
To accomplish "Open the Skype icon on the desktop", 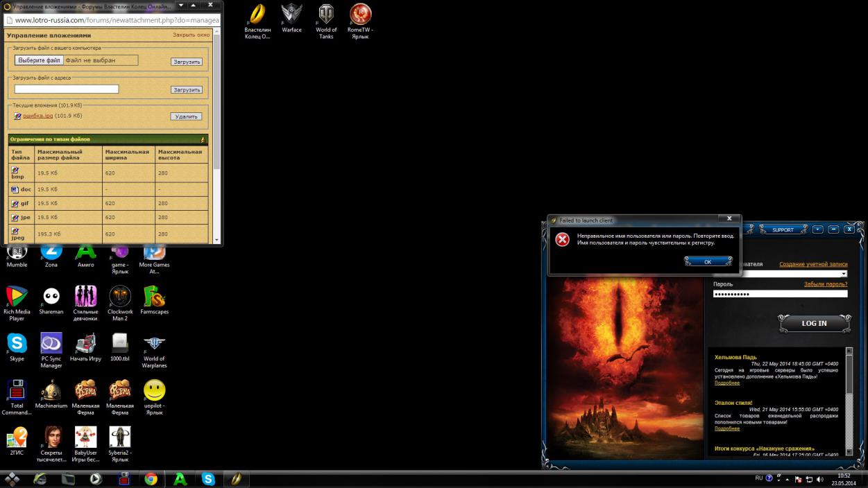I will coord(17,347).
